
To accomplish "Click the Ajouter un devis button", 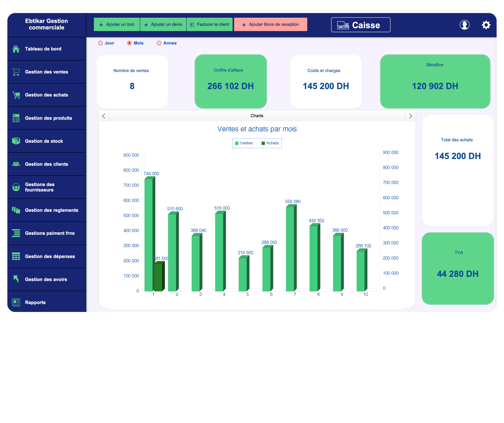I will (x=163, y=24).
